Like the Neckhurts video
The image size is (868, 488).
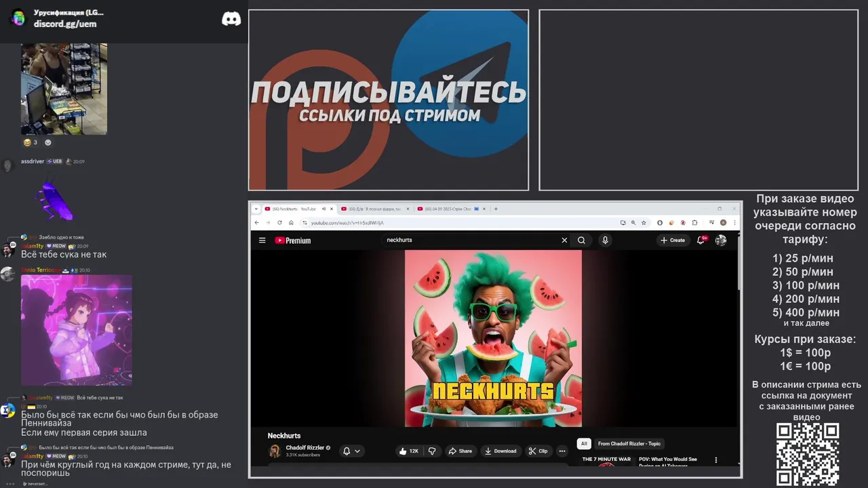(x=409, y=451)
